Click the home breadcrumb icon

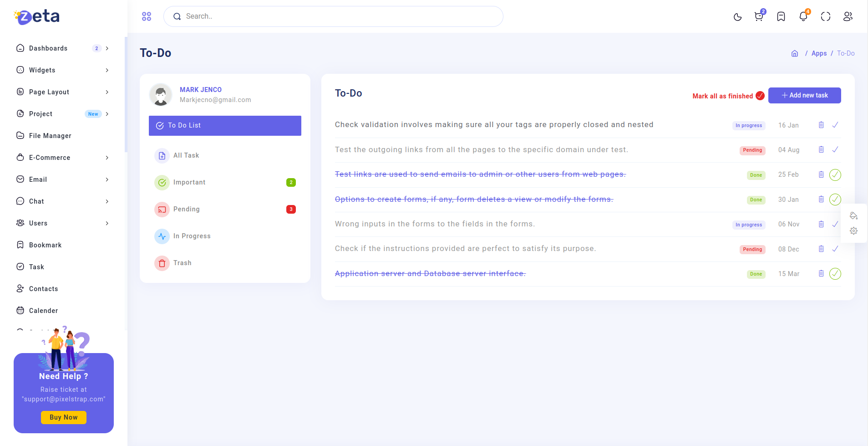coord(795,53)
